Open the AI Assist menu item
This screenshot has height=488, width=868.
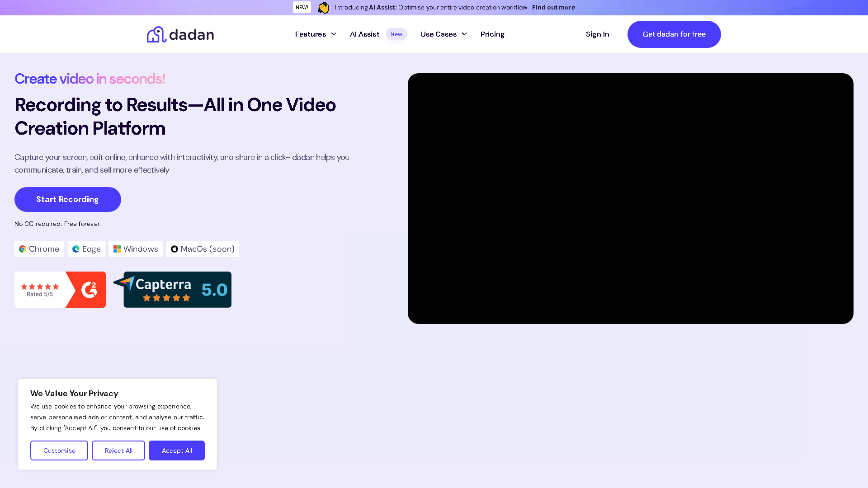click(x=364, y=34)
